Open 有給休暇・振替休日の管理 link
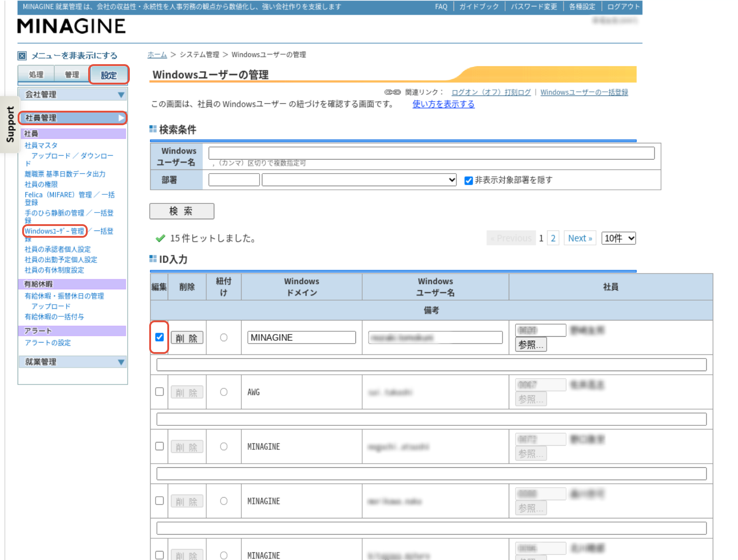The height and width of the screenshot is (560, 738). pos(64,296)
